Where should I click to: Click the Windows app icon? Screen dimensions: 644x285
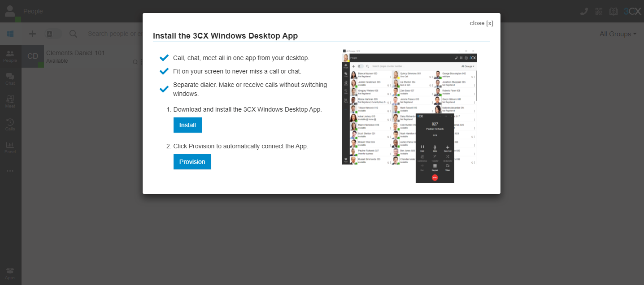pyautogui.click(x=10, y=34)
